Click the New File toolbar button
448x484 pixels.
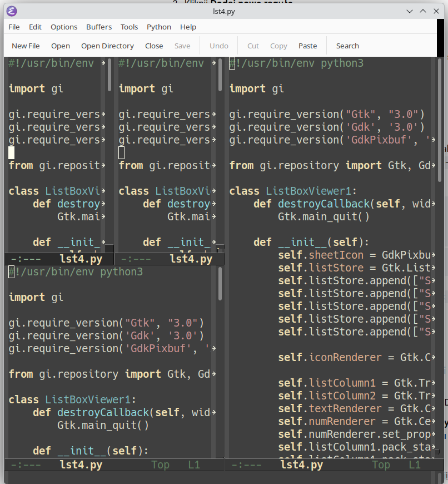26,46
